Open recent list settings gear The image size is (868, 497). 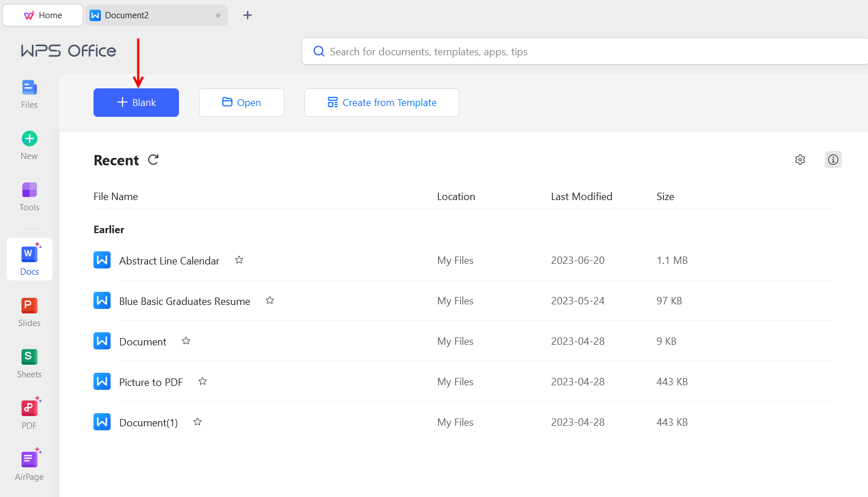(800, 160)
